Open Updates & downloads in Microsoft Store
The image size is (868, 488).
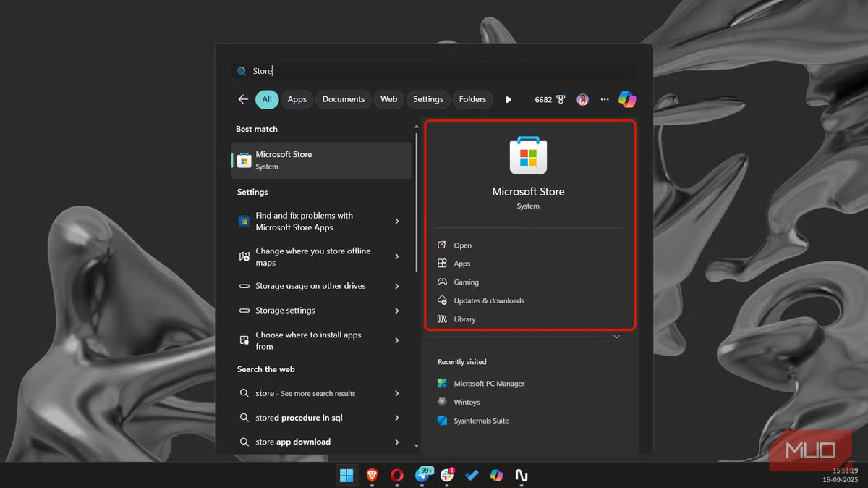coord(488,300)
